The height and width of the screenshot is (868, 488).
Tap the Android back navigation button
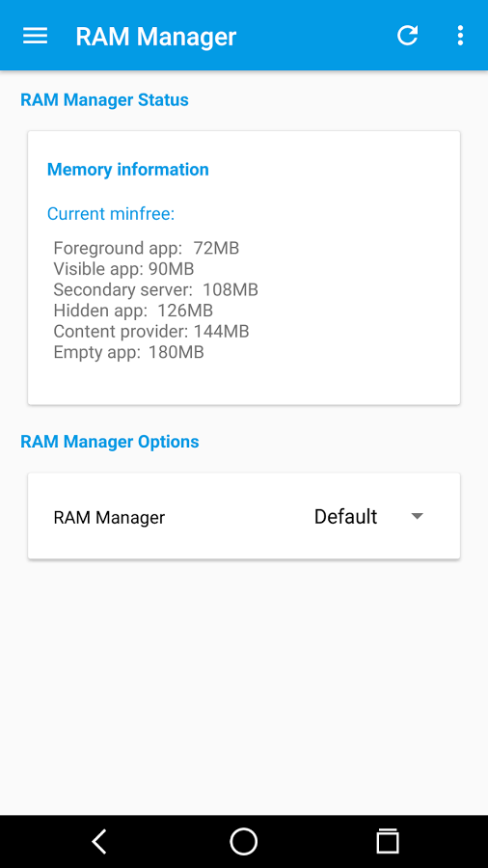coord(99,841)
